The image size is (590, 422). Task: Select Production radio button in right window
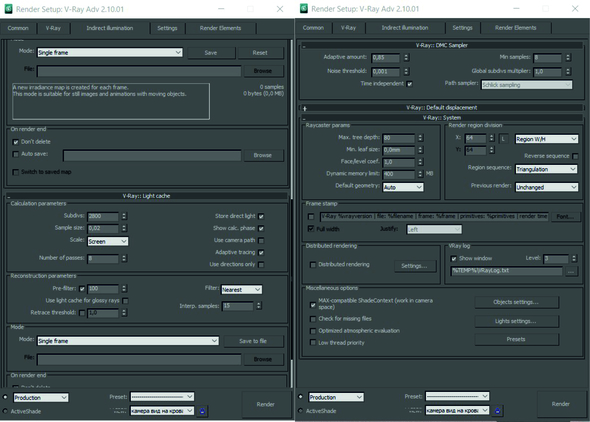tap(300, 396)
